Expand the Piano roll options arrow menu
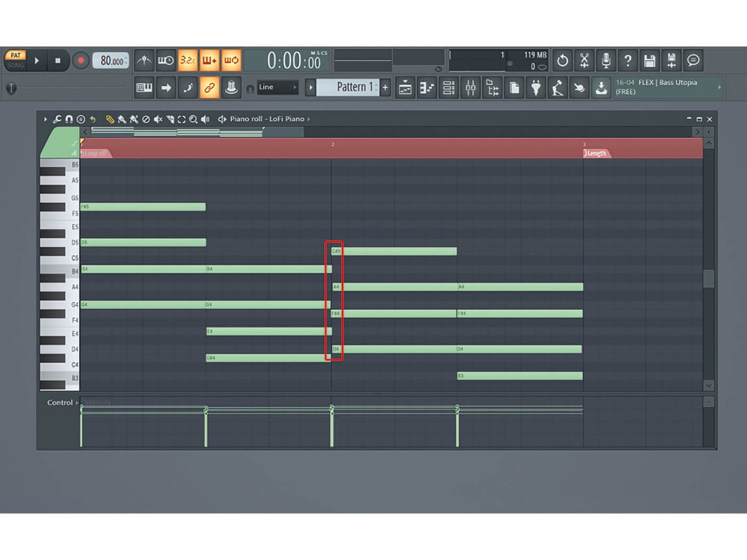Screen dimensions: 747x560 coord(44,119)
